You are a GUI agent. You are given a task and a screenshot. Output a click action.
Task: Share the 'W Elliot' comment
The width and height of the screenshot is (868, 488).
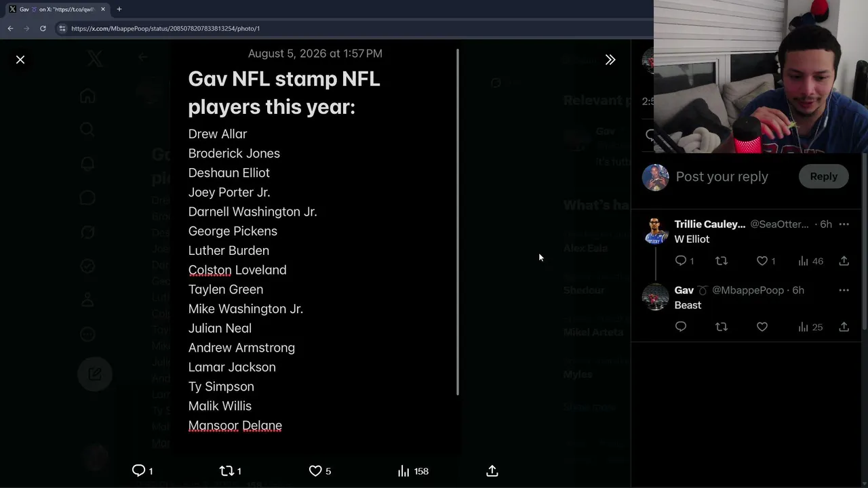pos(844,261)
